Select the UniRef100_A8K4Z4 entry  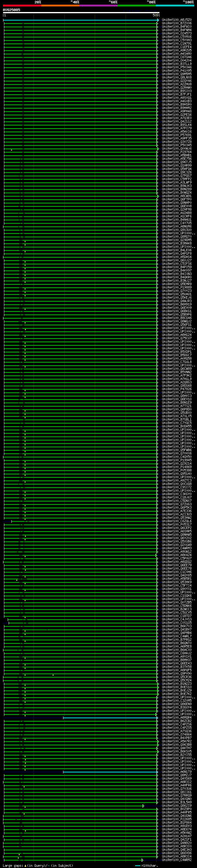tap(177, 555)
